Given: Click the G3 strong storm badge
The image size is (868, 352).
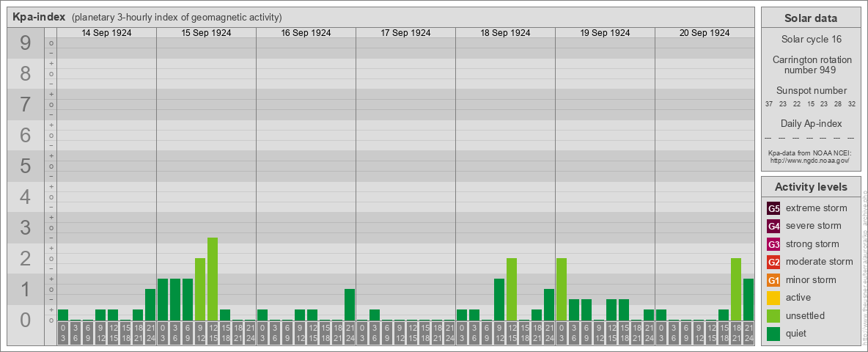Looking at the screenshot, I should (x=773, y=244).
